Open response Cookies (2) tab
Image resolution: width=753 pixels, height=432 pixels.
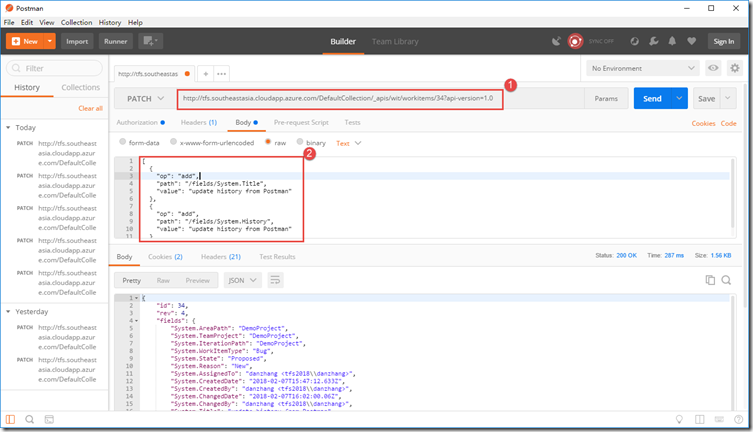165,257
